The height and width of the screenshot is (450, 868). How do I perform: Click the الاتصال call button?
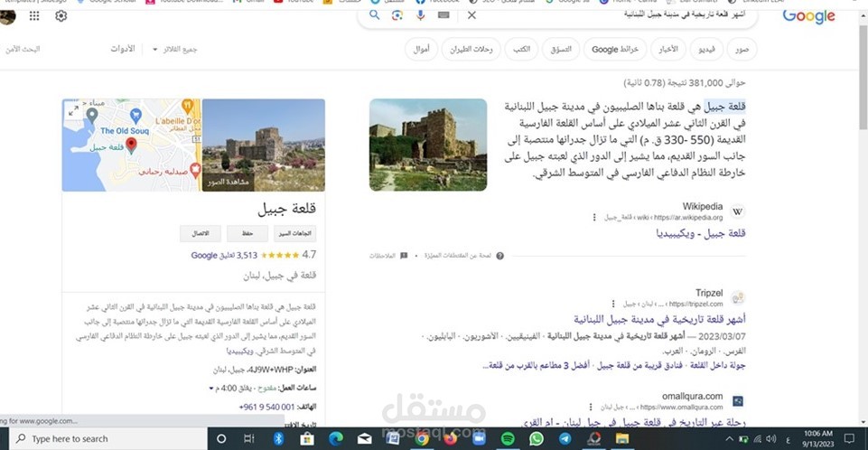(x=201, y=233)
